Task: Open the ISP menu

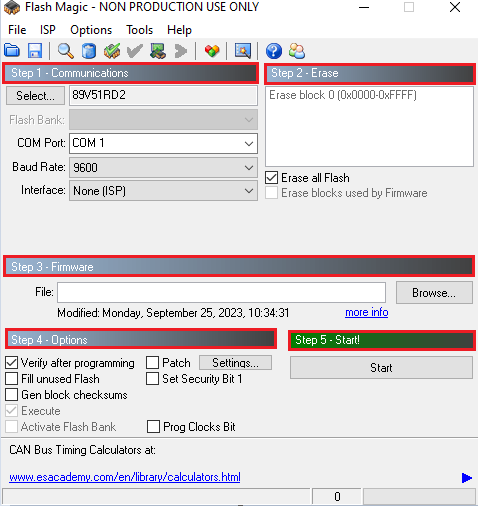Action: point(48,30)
